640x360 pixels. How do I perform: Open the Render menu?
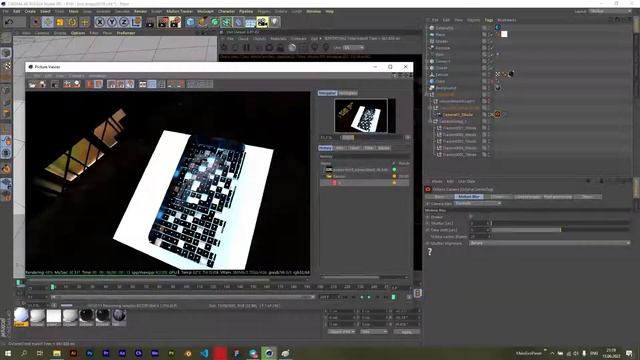pyautogui.click(x=140, y=11)
